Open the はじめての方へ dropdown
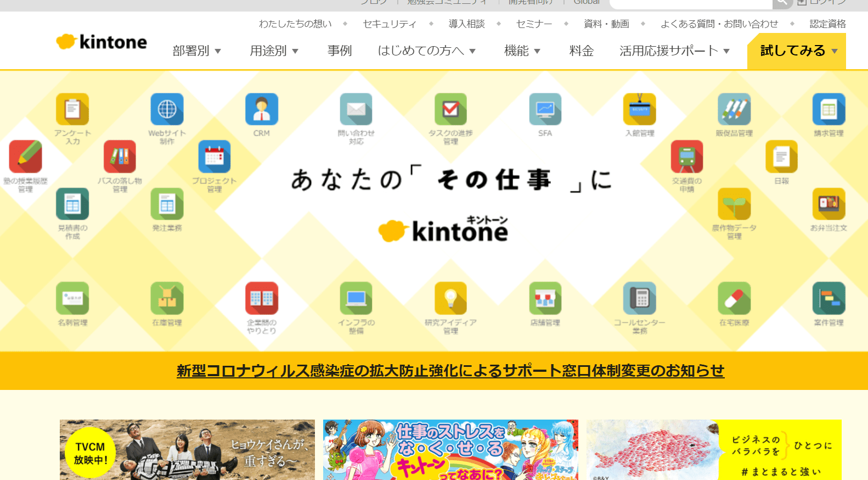Image resolution: width=868 pixels, height=480 pixels. (426, 51)
